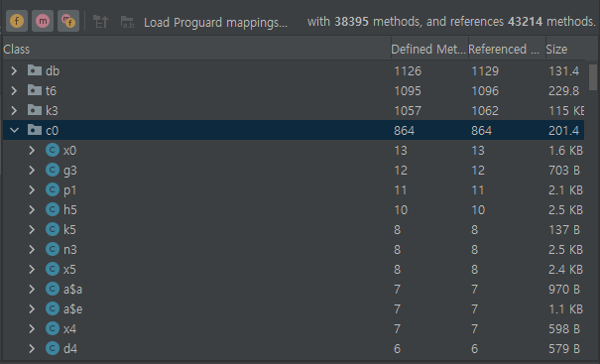Select the c0 folder icon
The width and height of the screenshot is (600, 364).
coord(35,130)
